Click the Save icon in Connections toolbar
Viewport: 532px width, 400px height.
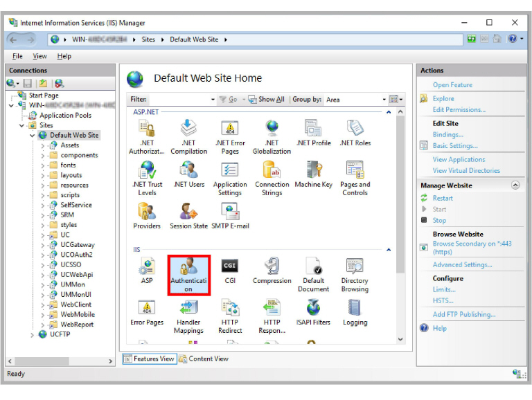click(x=28, y=83)
